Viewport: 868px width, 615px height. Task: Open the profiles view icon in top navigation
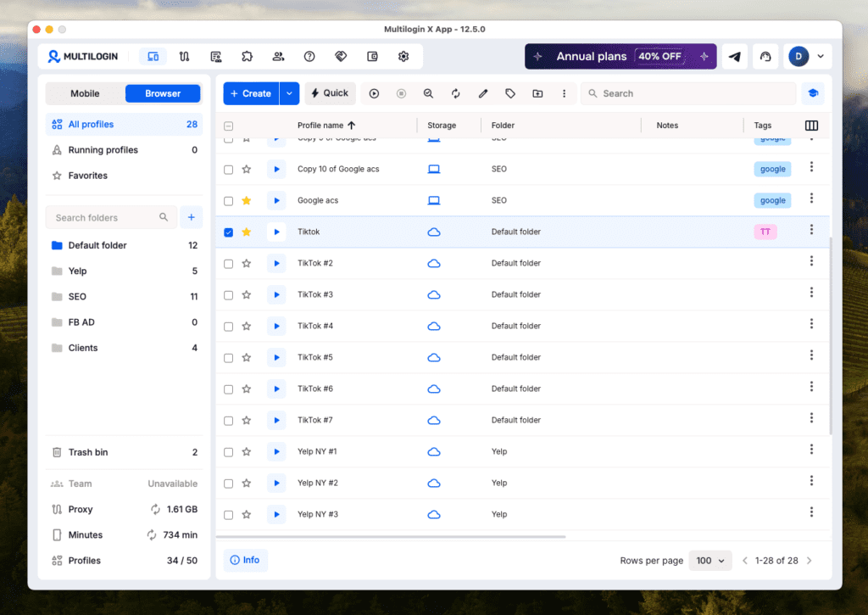pos(153,57)
